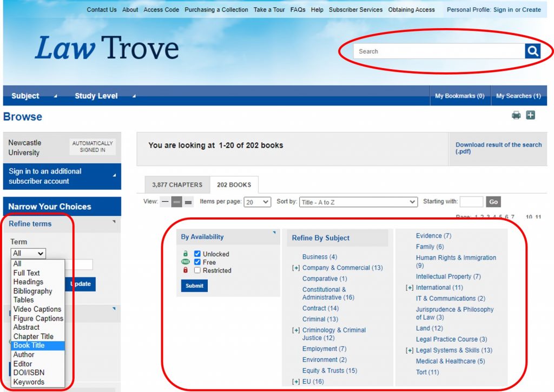
Task: Select Book Title in the Term list
Action: 29,346
